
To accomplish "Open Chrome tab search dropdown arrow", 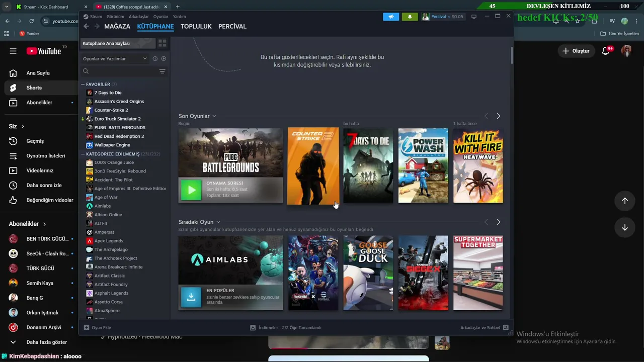I will click(x=6, y=7).
